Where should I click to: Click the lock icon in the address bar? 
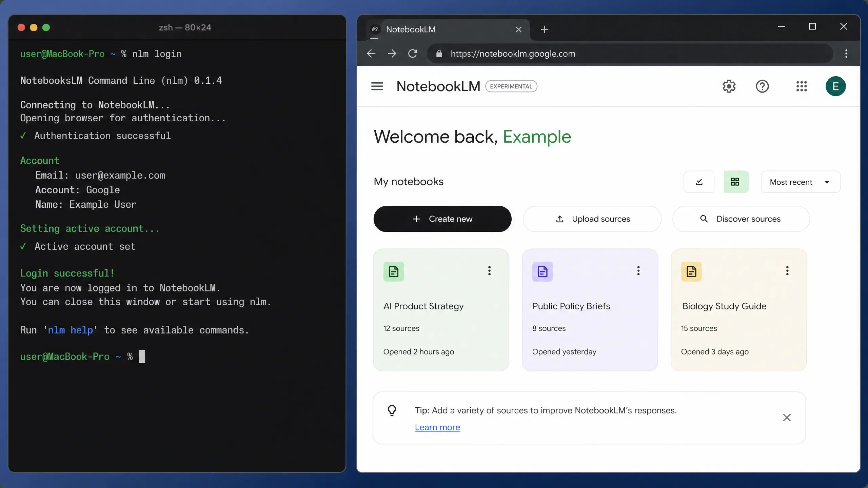coord(439,54)
